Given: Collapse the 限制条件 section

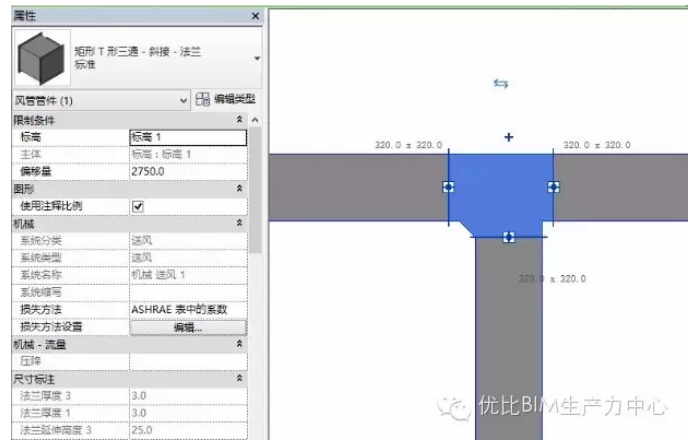Looking at the screenshot, I should [x=239, y=121].
